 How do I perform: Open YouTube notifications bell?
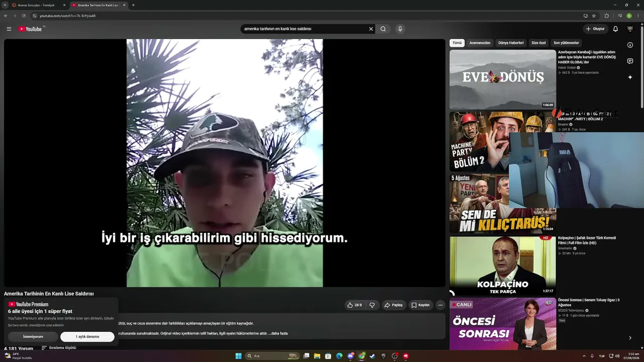point(615,29)
